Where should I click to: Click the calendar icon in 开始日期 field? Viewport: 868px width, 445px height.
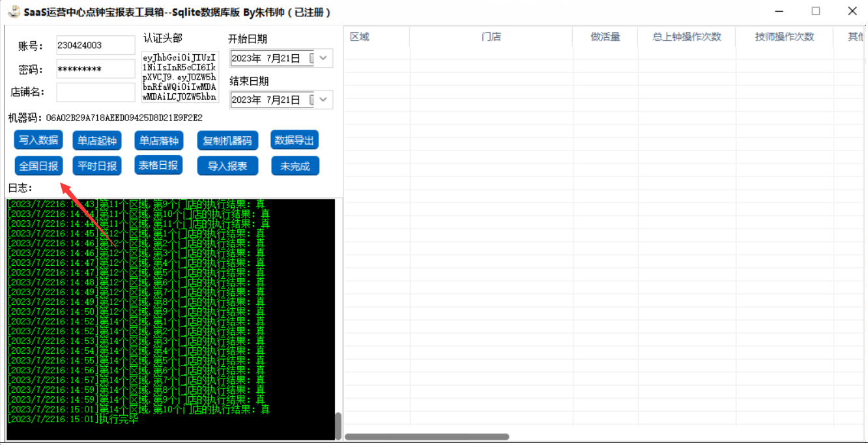point(311,59)
